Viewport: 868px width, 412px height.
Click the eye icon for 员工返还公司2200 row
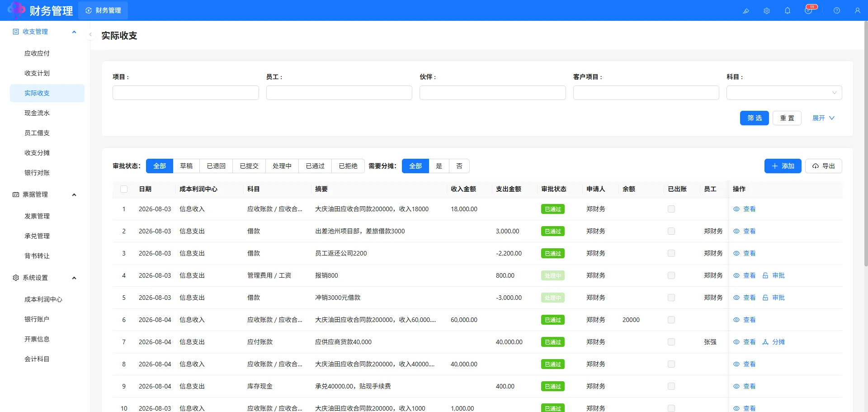pyautogui.click(x=736, y=253)
